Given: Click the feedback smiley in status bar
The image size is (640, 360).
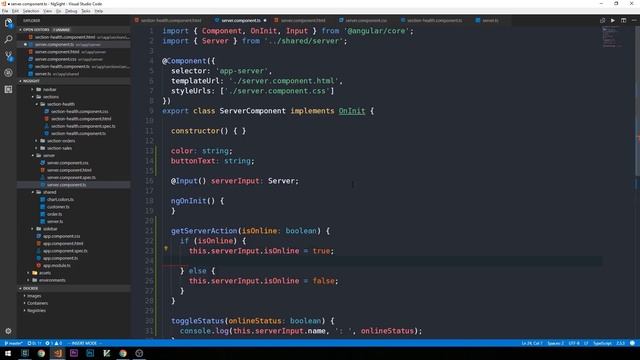Looking at the screenshot, I should coord(632,343).
